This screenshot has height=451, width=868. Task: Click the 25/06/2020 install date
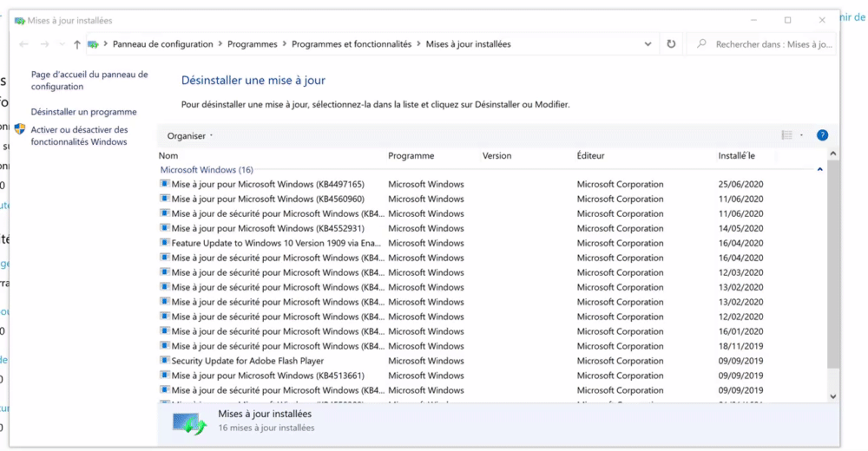(x=740, y=184)
